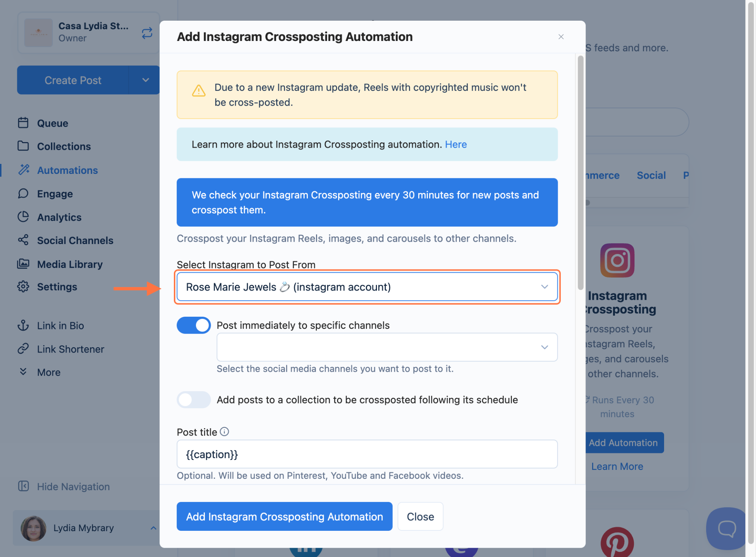Screen dimensions: 756x557
Task: Expand the social media channels dropdown
Action: pyautogui.click(x=386, y=347)
